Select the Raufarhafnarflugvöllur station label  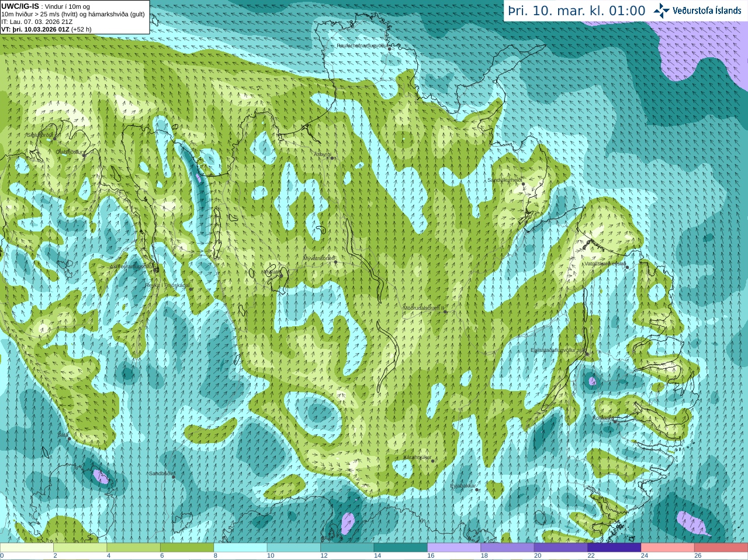362,46
